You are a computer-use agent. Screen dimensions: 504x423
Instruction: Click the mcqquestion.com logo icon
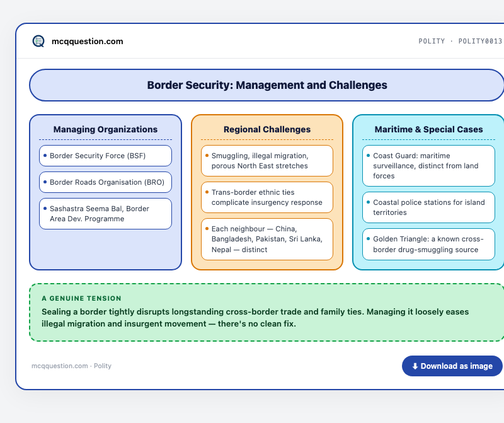tap(38, 41)
